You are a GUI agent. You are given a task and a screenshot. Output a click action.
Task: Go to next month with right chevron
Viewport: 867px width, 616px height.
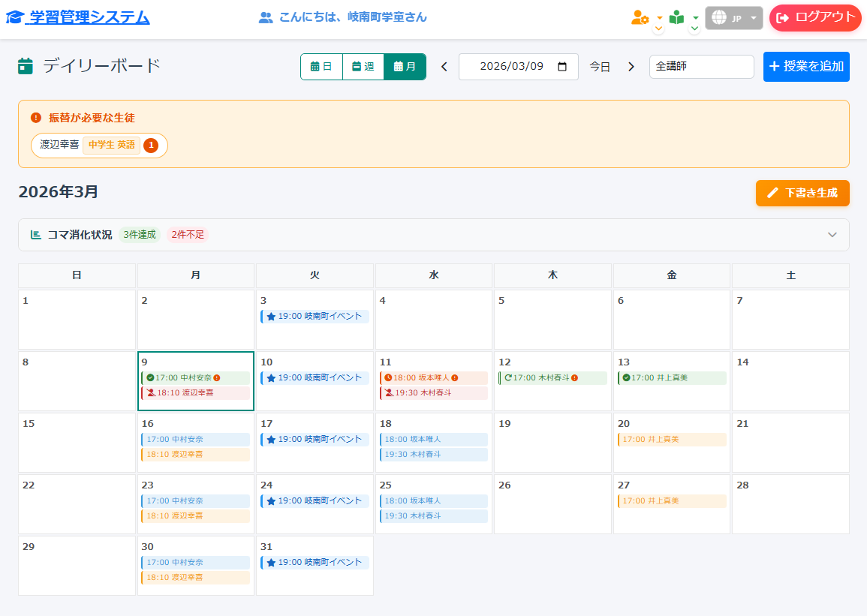(631, 67)
